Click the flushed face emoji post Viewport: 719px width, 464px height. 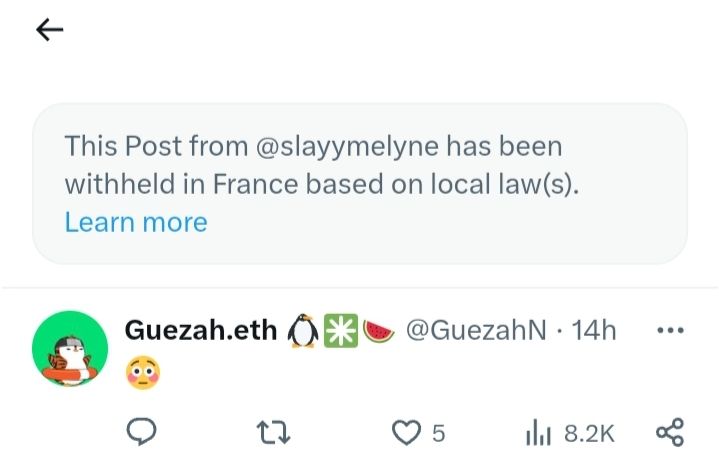tap(143, 375)
